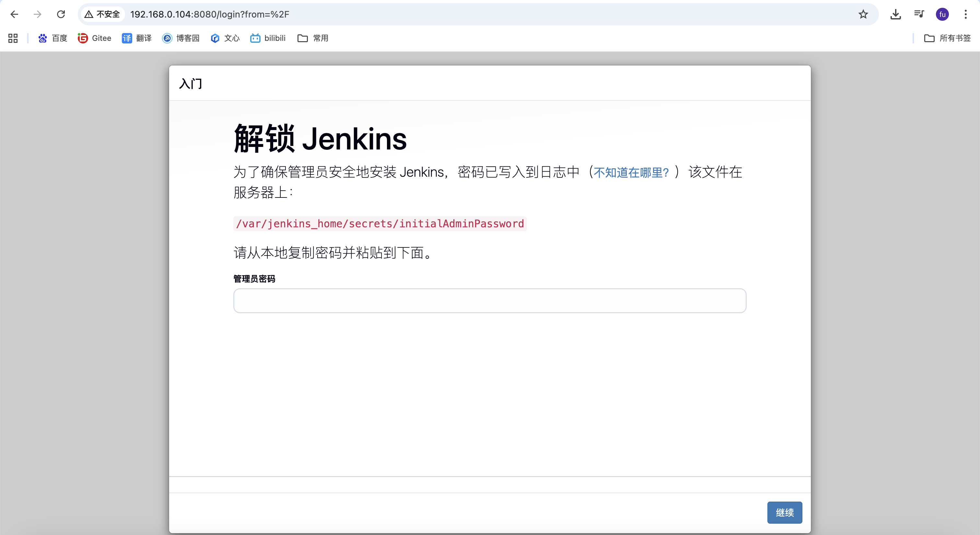This screenshot has width=980, height=535.
Task: Expand the 所有书签 folder
Action: click(x=947, y=38)
